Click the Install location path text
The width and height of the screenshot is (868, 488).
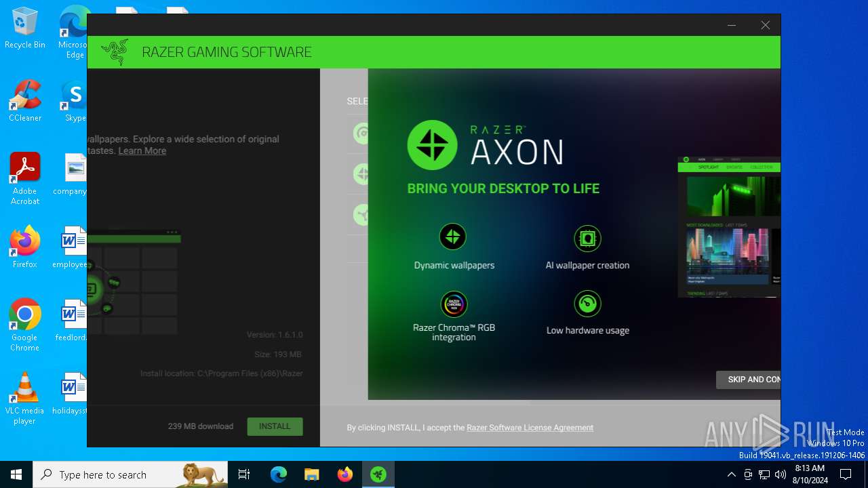222,373
